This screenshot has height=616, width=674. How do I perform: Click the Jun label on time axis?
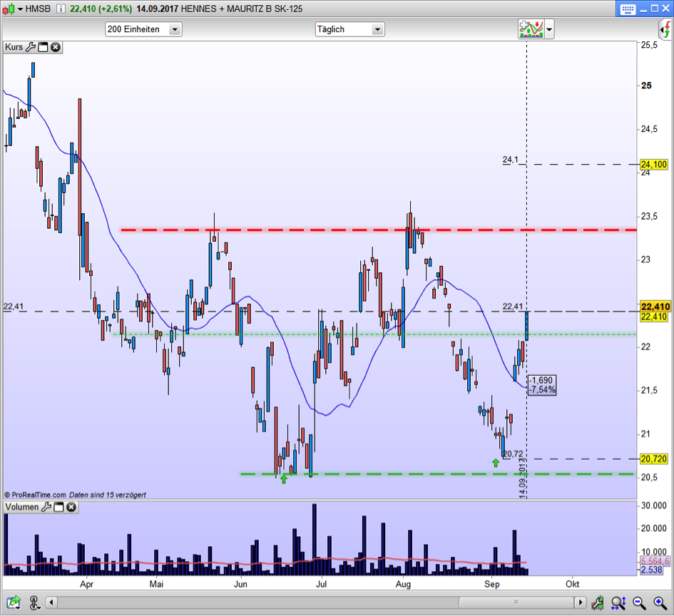pos(240,584)
